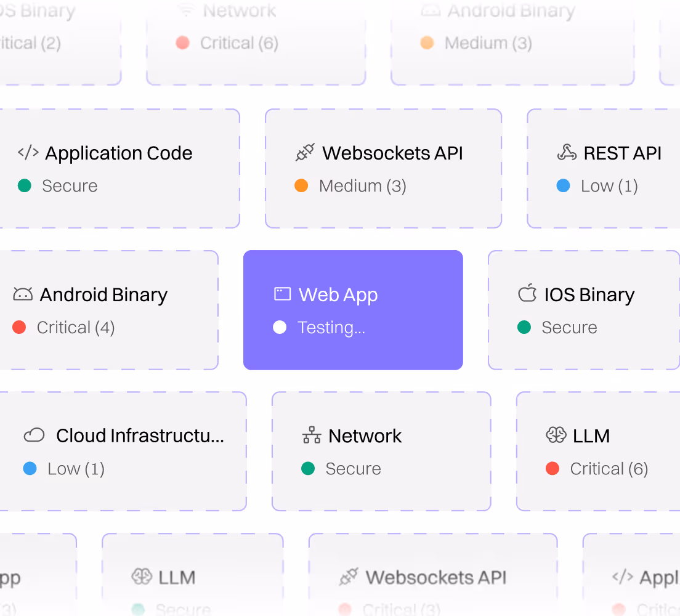
Task: Click the Android robot icon on Android Binary
Action: [x=20, y=294]
